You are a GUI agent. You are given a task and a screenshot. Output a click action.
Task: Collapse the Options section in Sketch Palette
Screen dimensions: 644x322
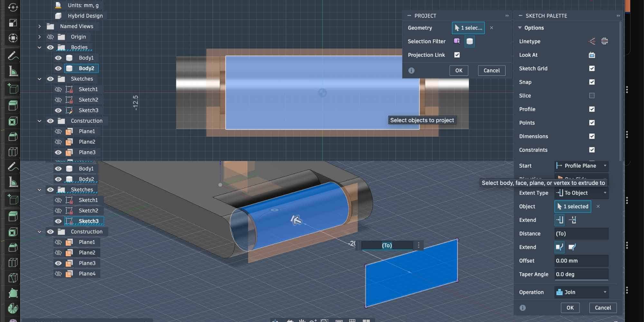click(x=520, y=28)
